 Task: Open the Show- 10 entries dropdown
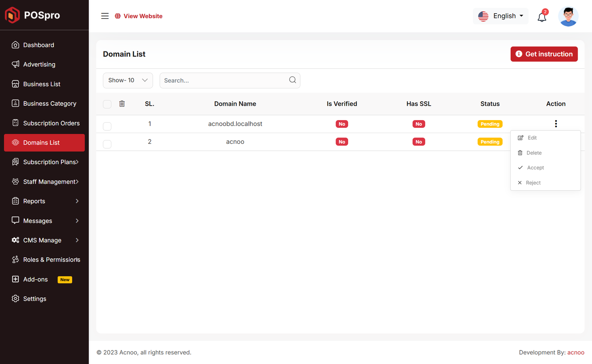(x=128, y=81)
